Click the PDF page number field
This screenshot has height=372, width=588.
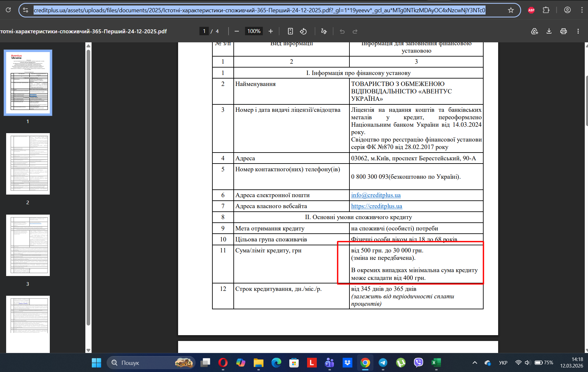(204, 31)
